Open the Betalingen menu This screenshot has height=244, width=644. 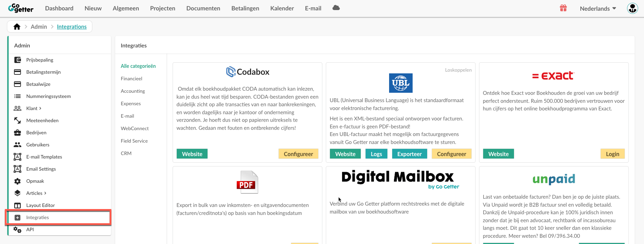click(x=245, y=8)
